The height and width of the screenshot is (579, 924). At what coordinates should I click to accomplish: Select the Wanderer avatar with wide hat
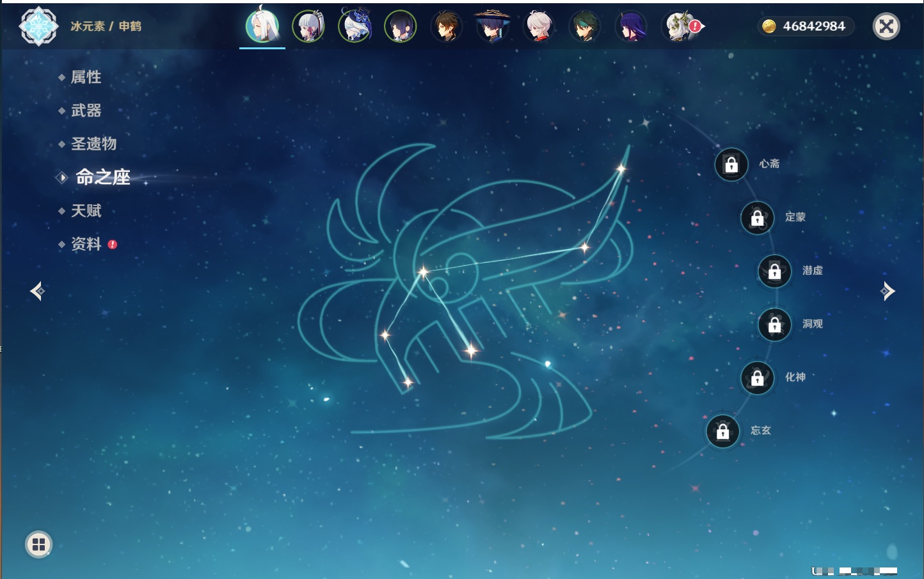(492, 26)
